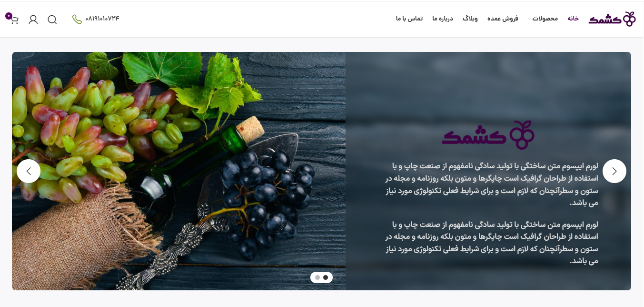The width and height of the screenshot is (644, 307).
Task: Click the grapes slider image
Action: click(x=179, y=171)
